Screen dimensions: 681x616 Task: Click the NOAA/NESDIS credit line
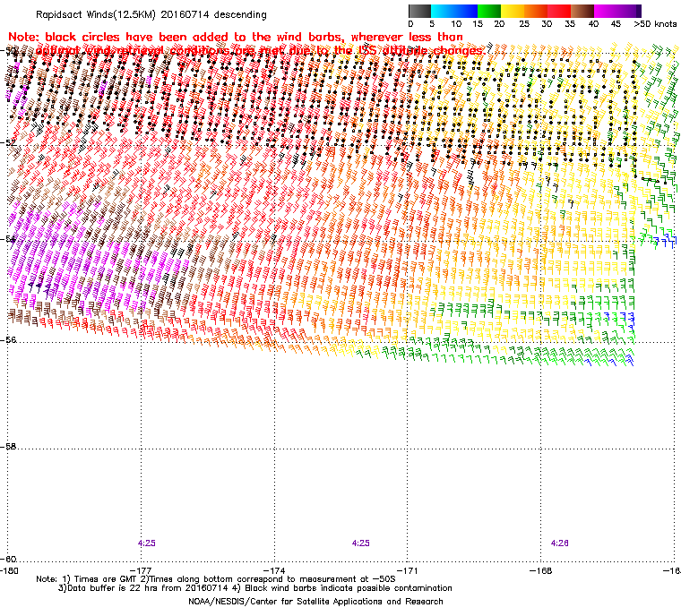[x=315, y=602]
